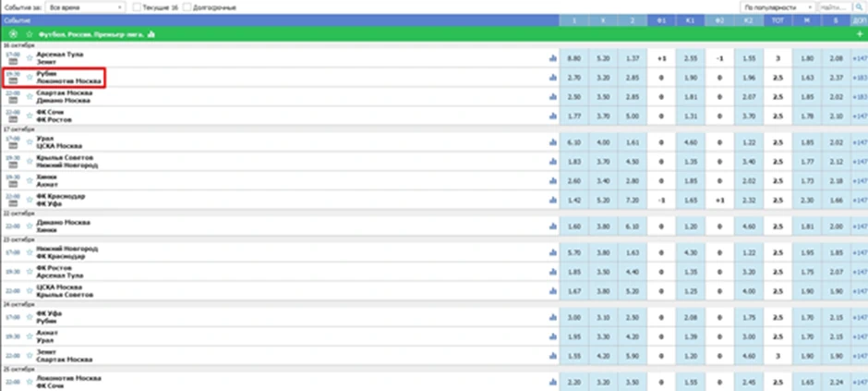The width and height of the screenshot is (868, 391).
Task: Star the ФК Краснодар – ФК Уфа match
Action: [30, 200]
